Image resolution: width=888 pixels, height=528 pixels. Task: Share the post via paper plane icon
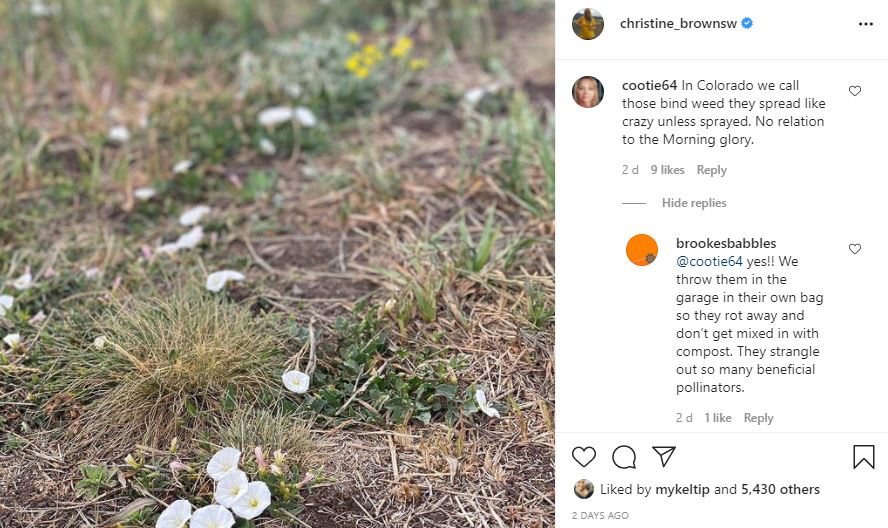point(664,457)
